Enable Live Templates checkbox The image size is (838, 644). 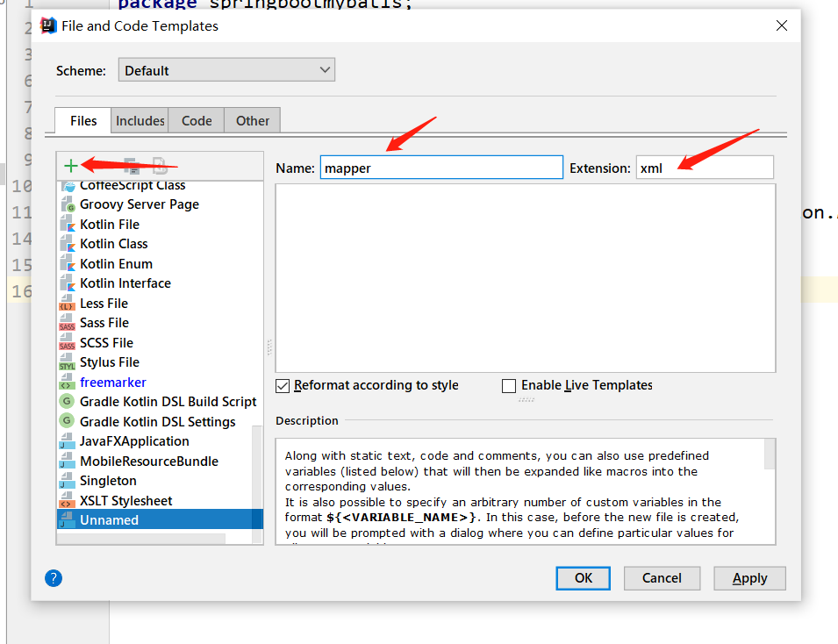(509, 385)
